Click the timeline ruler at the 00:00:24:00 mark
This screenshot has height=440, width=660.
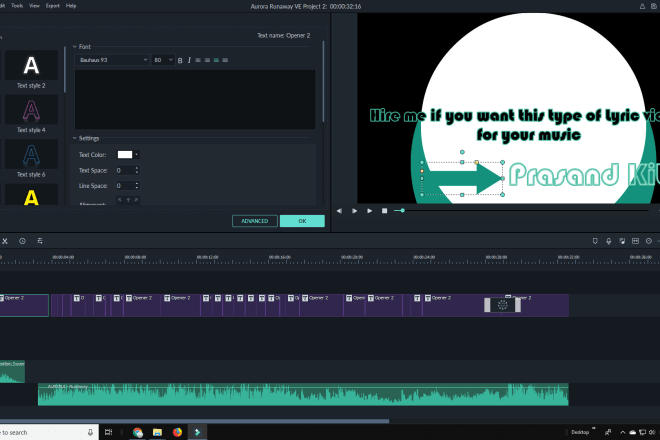424,258
